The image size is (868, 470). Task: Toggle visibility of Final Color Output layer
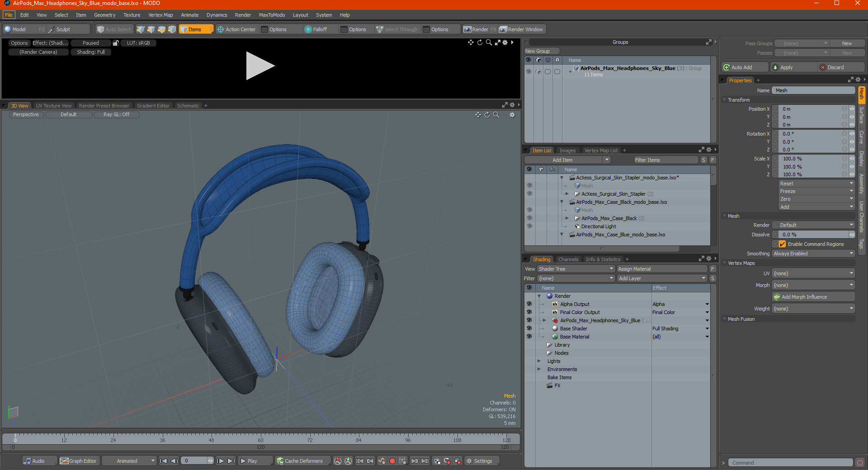coord(529,312)
